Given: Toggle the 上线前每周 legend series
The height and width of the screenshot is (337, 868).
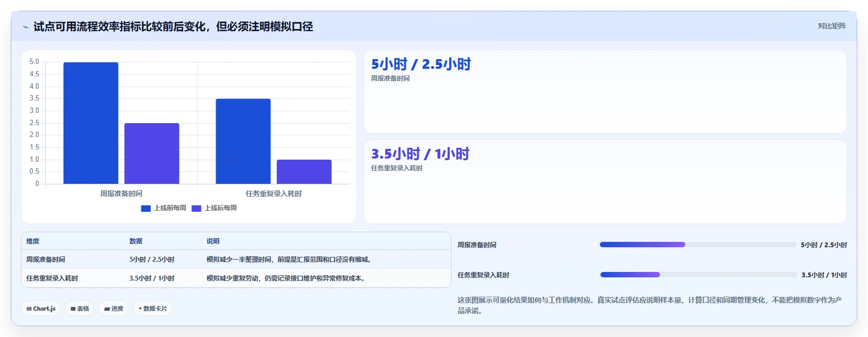Looking at the screenshot, I should [x=163, y=208].
